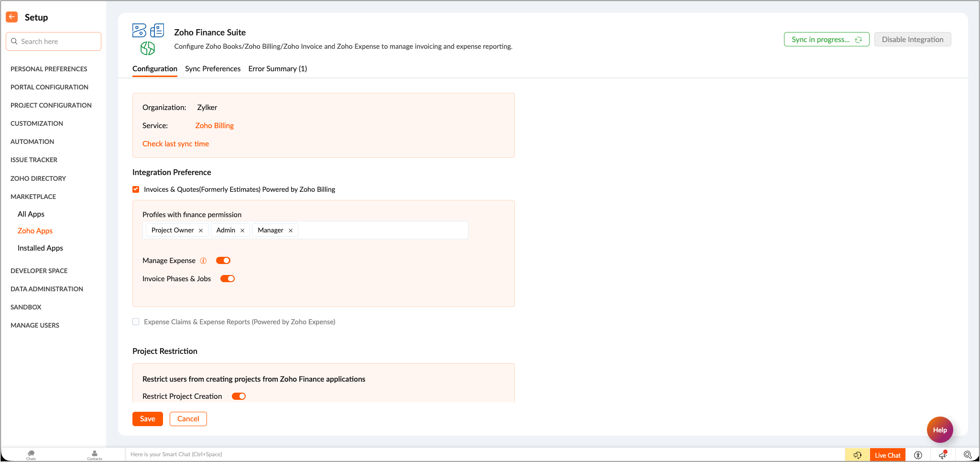Expand the Issue Tracker section
Viewport: 980px width, 462px height.
coord(34,160)
